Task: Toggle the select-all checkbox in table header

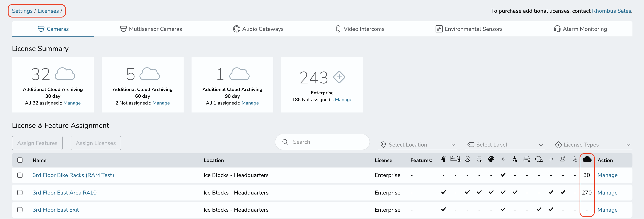Action: (x=20, y=160)
